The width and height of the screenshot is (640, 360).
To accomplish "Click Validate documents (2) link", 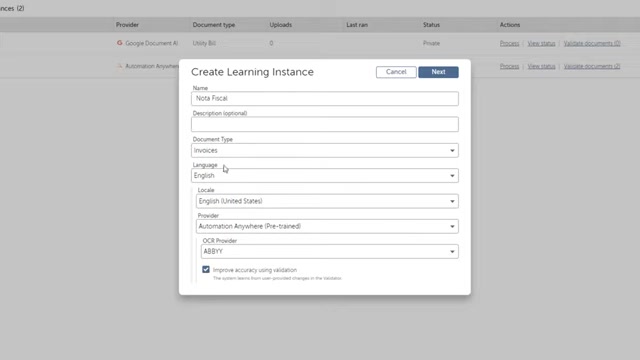I will [x=592, y=66].
